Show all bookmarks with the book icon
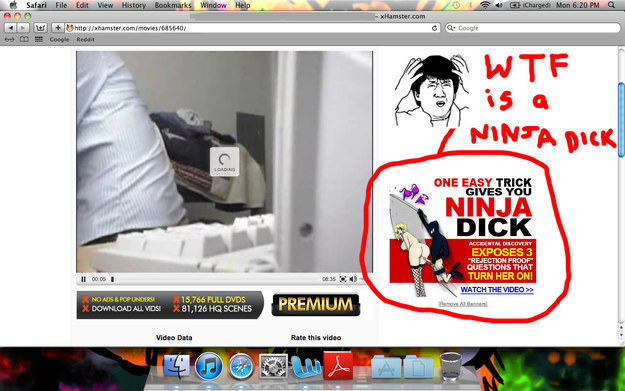 pos(24,39)
